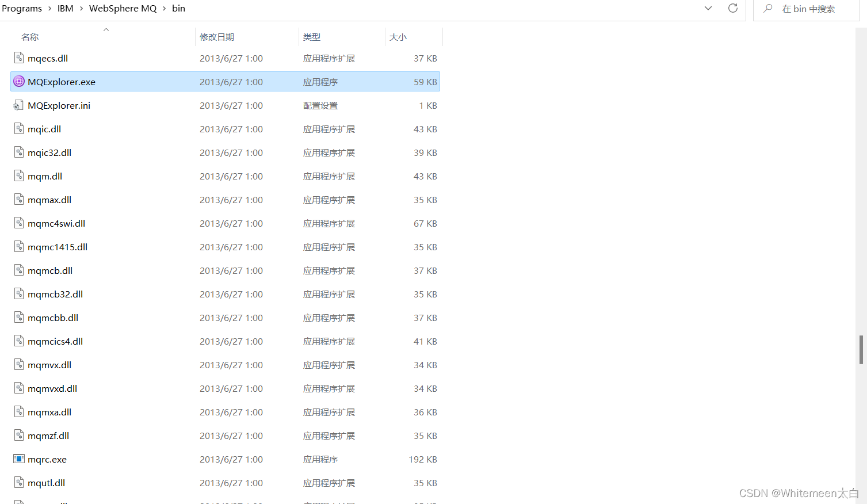Click the mqmcics4.dll file icon
Viewport: 867px width, 504px height.
coord(19,341)
